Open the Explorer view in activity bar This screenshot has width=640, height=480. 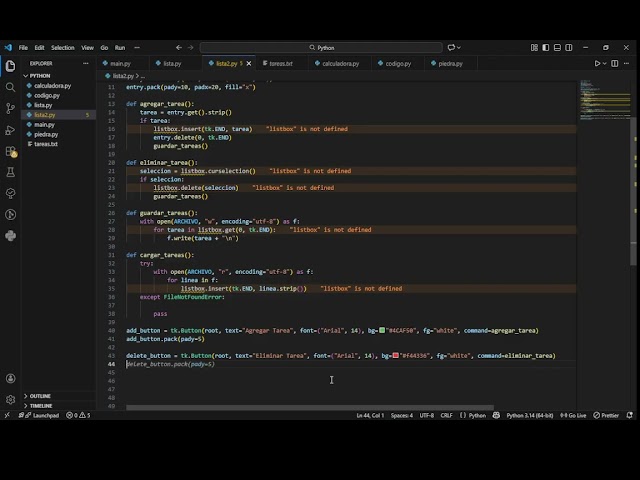click(10, 66)
